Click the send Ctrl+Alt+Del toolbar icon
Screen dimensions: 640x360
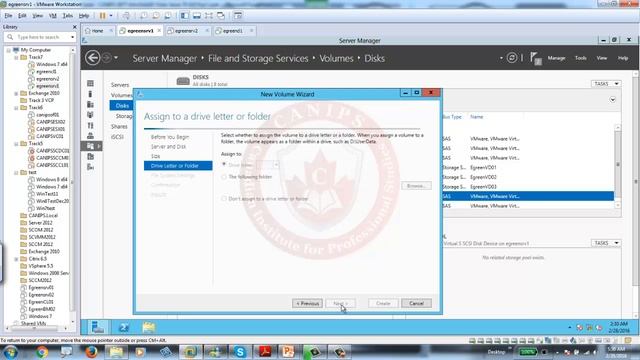(126, 16)
